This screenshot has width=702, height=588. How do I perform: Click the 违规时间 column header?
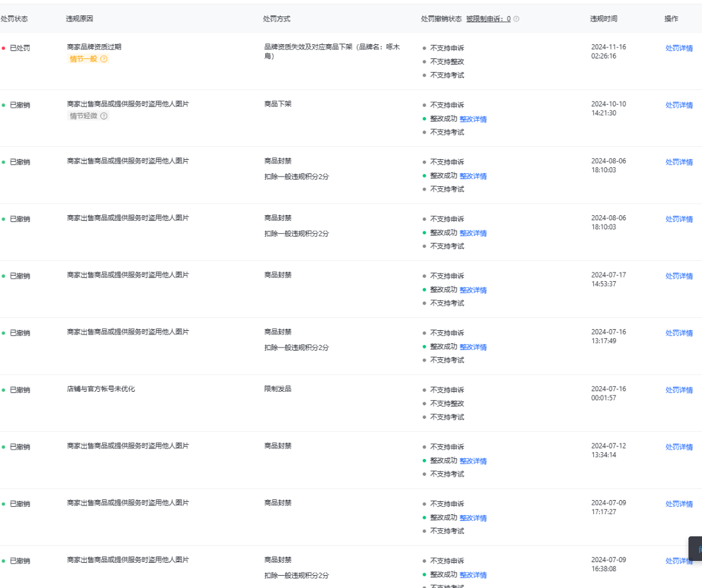click(x=604, y=19)
